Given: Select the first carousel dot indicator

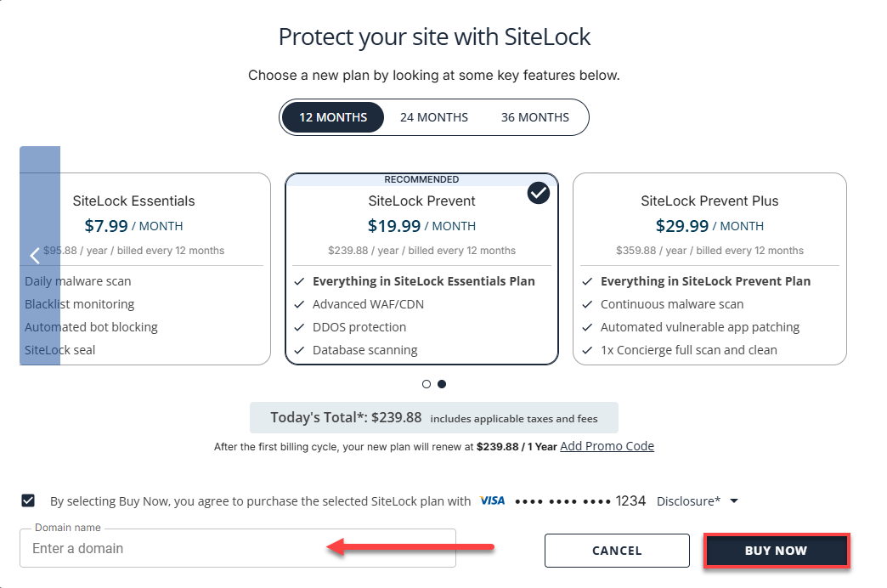Looking at the screenshot, I should click(427, 384).
